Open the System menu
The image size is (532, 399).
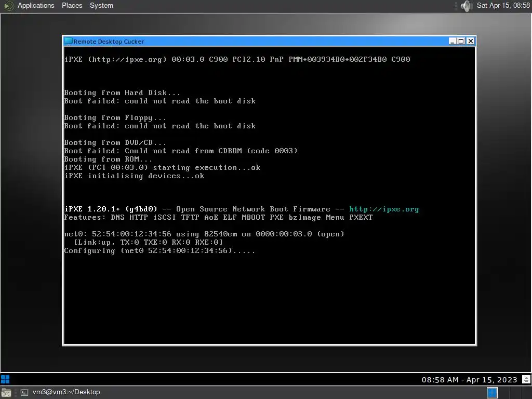101,5
